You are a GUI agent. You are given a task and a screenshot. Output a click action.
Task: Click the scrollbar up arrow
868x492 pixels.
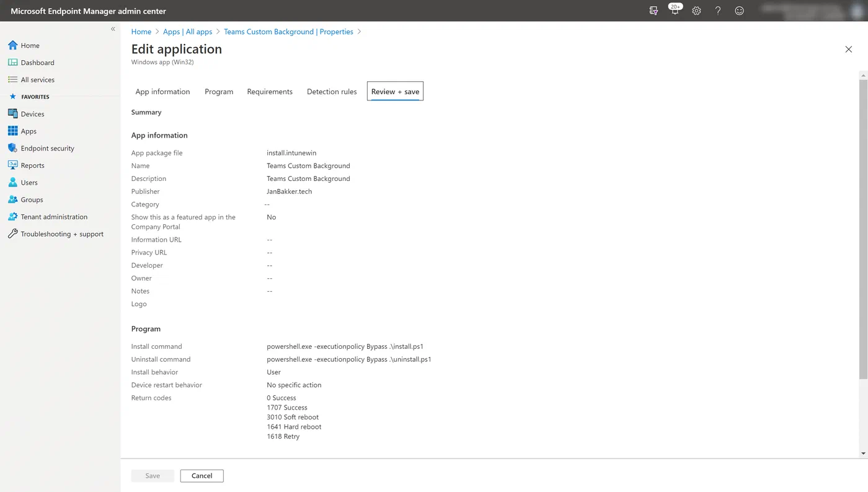click(863, 75)
